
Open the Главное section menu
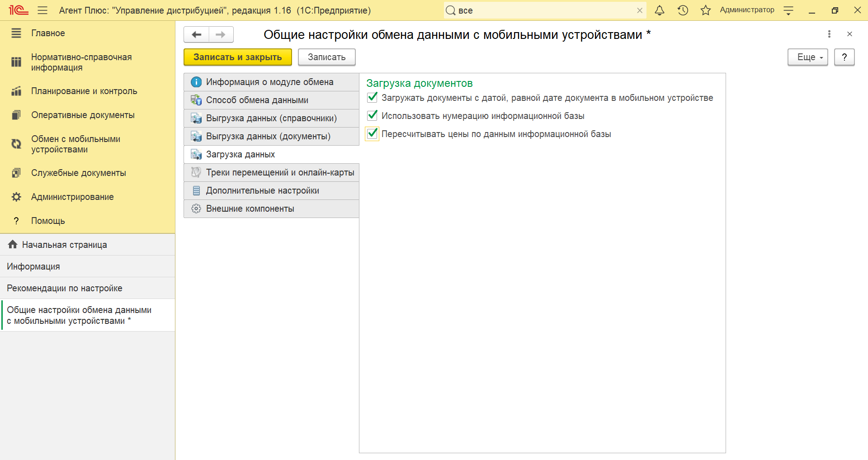[x=48, y=33]
